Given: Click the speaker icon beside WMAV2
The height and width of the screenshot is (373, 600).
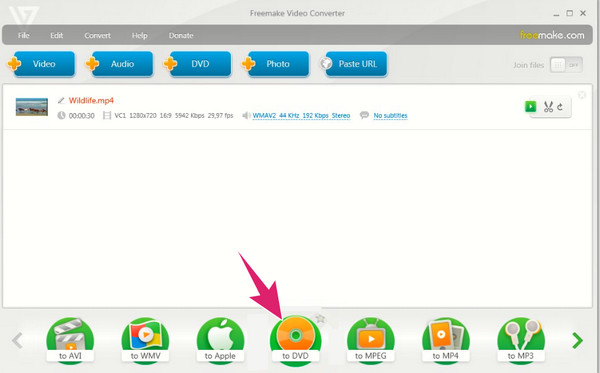Looking at the screenshot, I should (x=246, y=115).
